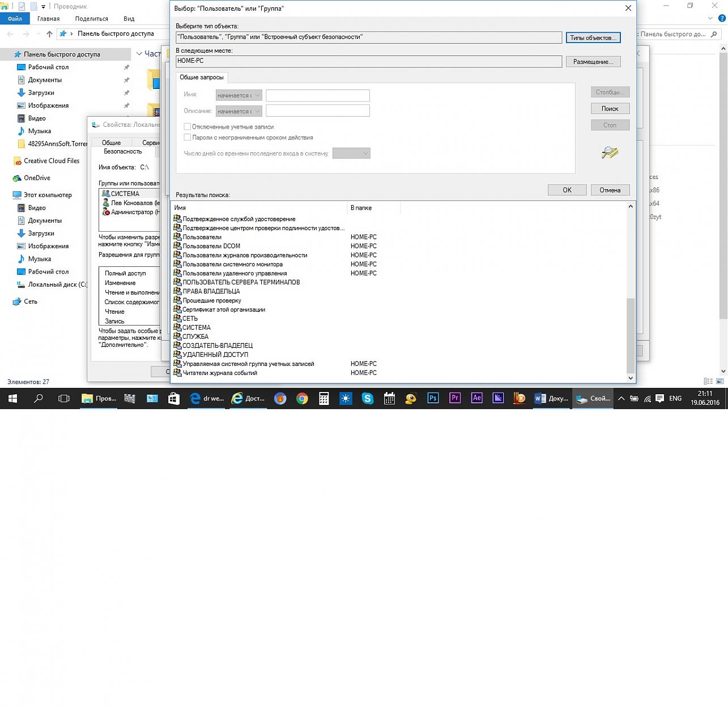This screenshot has width=728, height=708.
Task: Launch Firefox from the taskbar
Action: click(280, 398)
